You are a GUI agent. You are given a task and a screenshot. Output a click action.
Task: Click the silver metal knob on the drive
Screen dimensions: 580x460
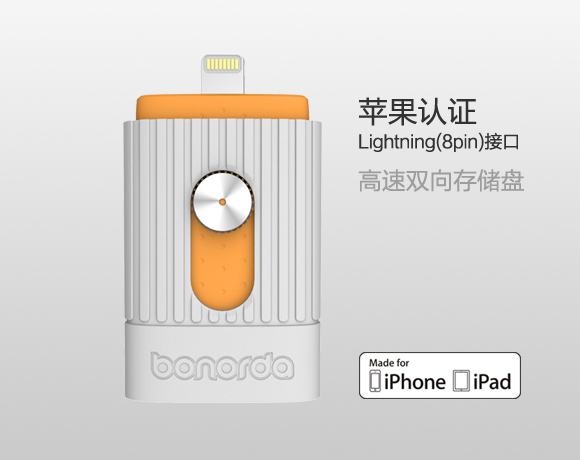[x=222, y=202]
